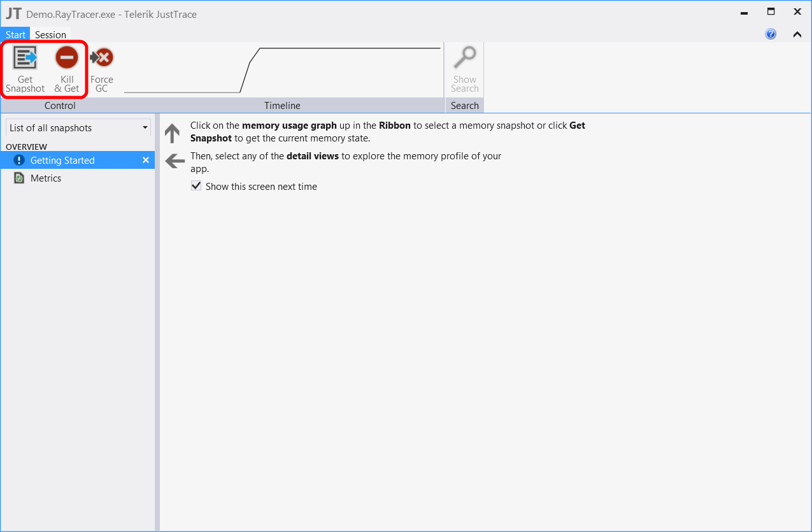Open the help question mark icon
812x532 pixels.
tap(771, 34)
